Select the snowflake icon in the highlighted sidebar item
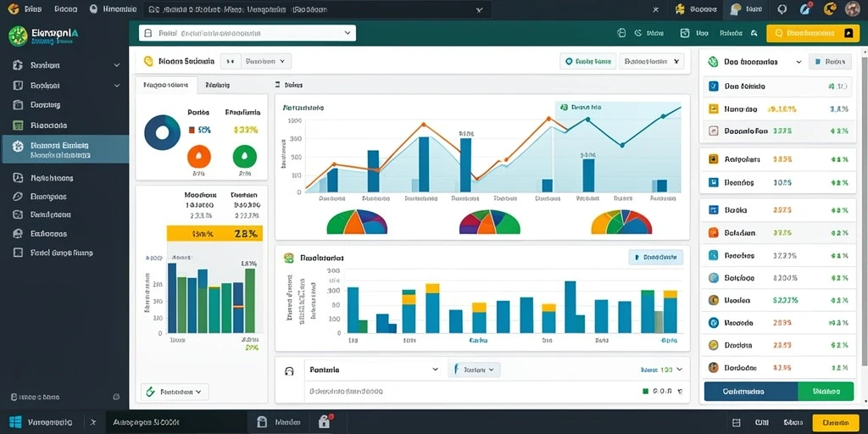The width and height of the screenshot is (868, 434). (x=17, y=146)
